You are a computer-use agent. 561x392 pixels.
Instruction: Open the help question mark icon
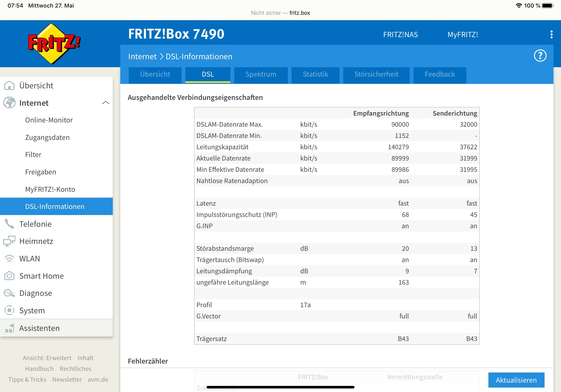(540, 56)
